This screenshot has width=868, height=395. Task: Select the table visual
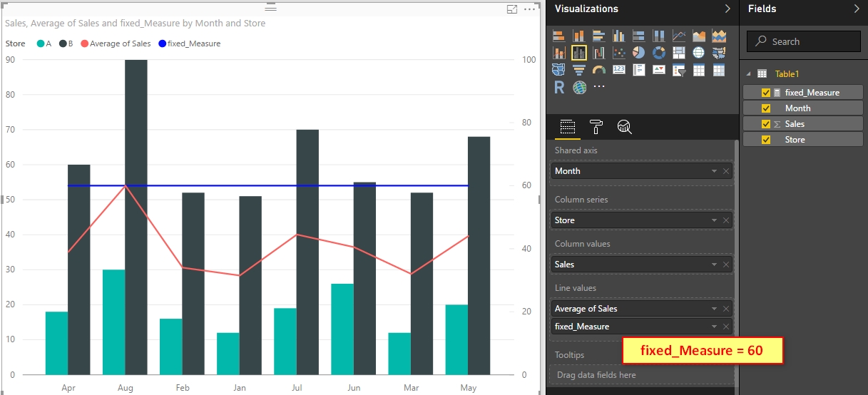[698, 70]
